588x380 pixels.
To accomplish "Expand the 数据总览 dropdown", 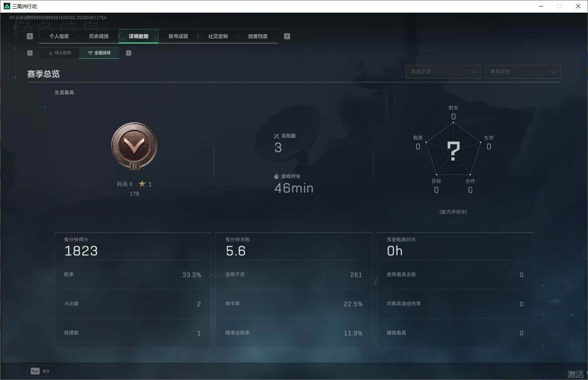I will point(443,72).
